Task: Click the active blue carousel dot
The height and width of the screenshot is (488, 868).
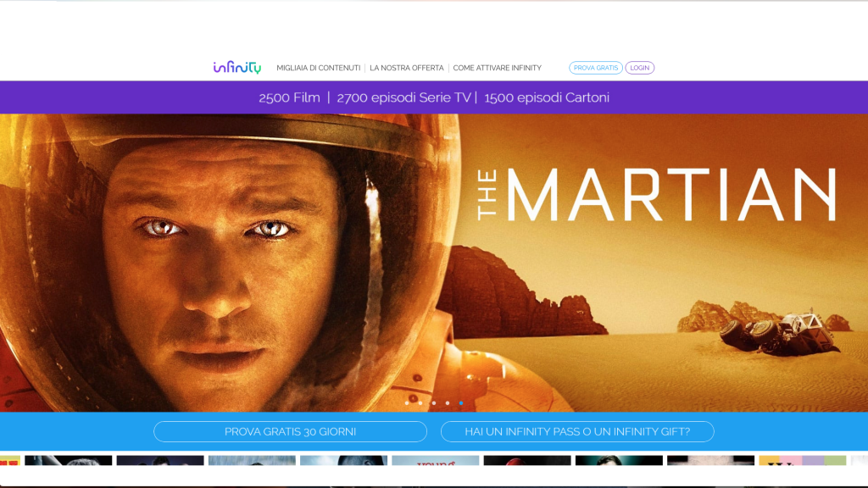Action: [x=460, y=403]
